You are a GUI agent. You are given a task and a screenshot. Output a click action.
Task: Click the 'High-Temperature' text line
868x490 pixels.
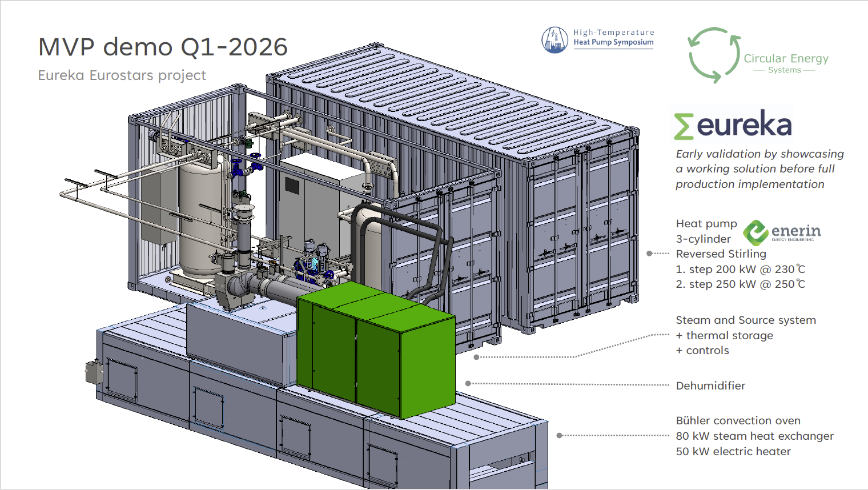click(614, 33)
